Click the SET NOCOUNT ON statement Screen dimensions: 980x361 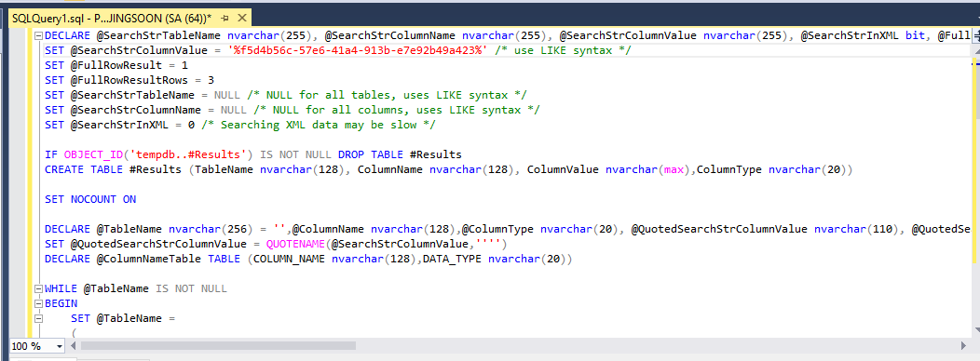click(x=90, y=199)
